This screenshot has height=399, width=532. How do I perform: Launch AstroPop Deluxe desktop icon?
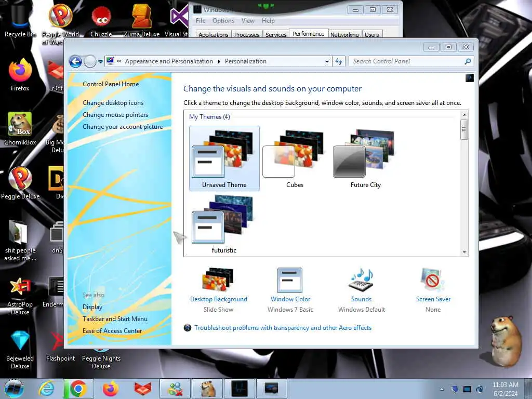pos(20,296)
